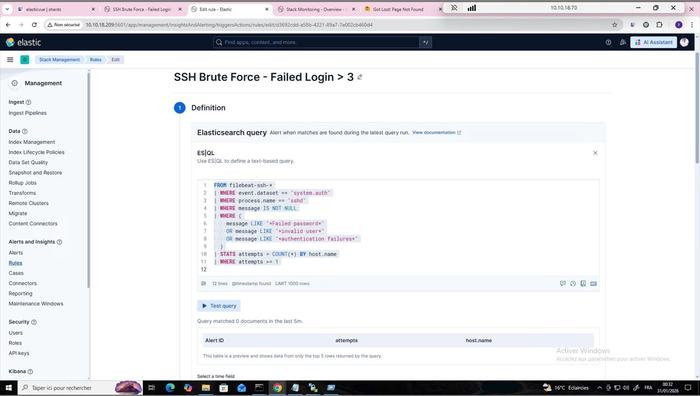
Task: Open API keys under Security
Action: click(19, 353)
